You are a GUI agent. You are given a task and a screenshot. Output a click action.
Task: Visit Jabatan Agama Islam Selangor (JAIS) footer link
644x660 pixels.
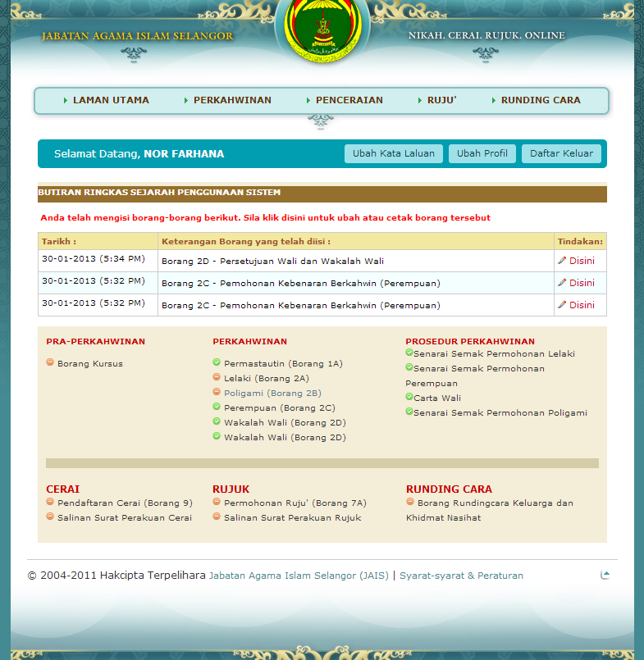[x=299, y=576]
